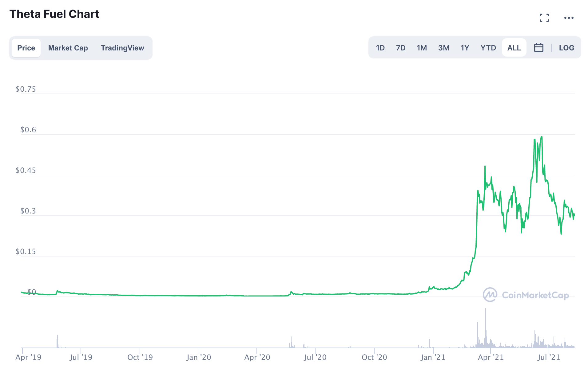Click the CoinMarketCap watermark logo
588x366 pixels.
[526, 295]
